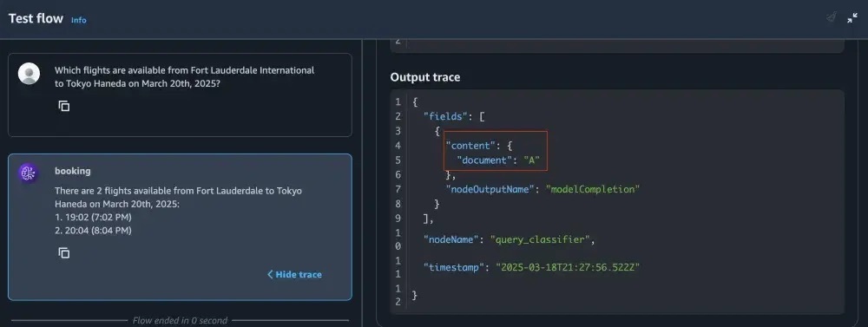This screenshot has height=327, width=868.
Task: Copy the booking response message
Action: point(64,253)
